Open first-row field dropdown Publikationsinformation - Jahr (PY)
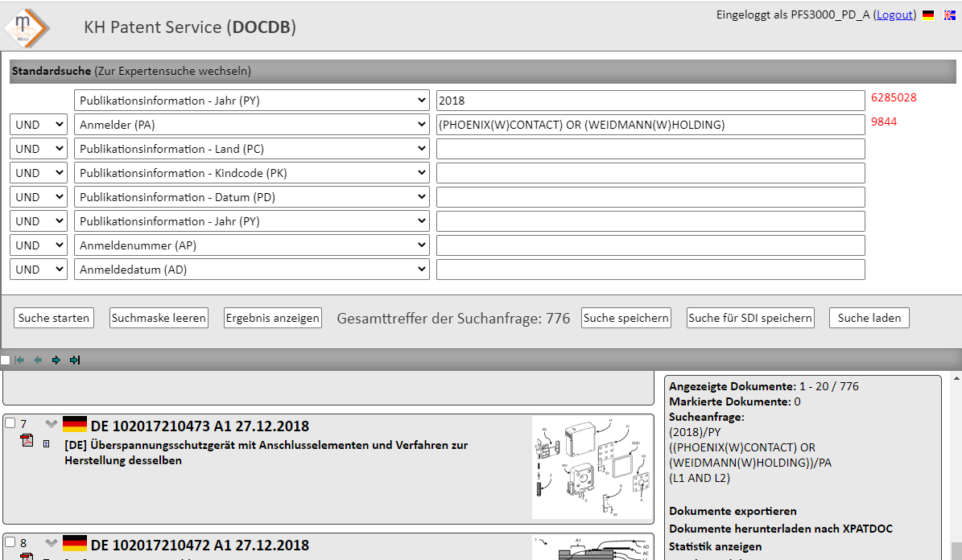Screen dimensions: 962x560 click(x=251, y=101)
